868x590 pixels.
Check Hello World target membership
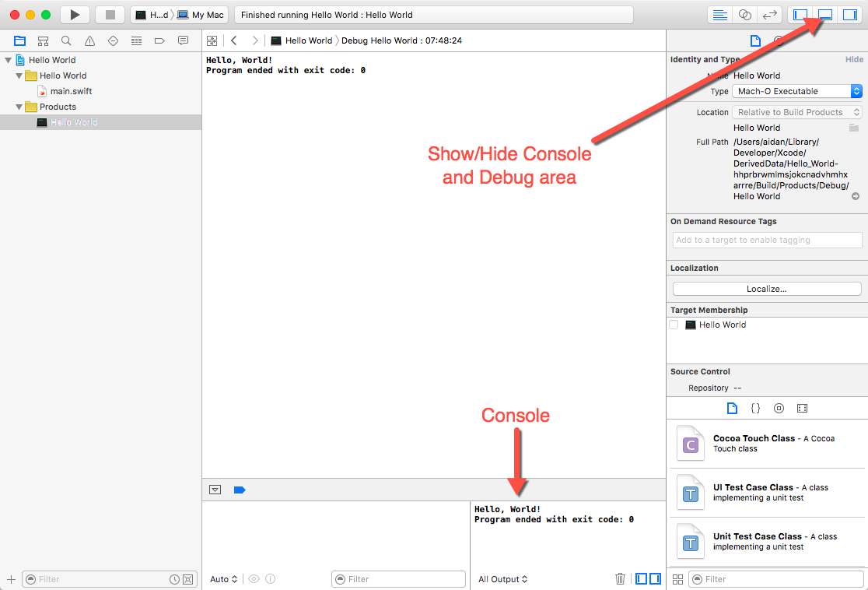point(674,325)
